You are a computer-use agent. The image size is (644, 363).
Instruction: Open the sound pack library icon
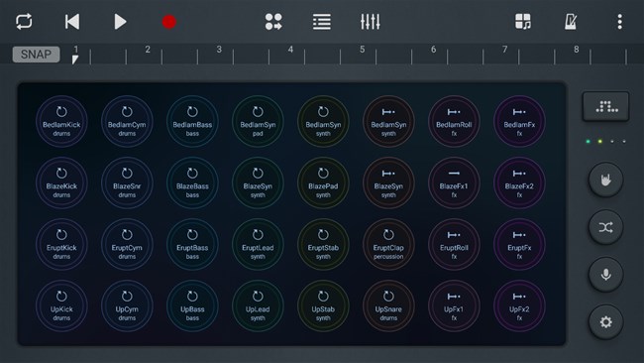click(x=523, y=22)
